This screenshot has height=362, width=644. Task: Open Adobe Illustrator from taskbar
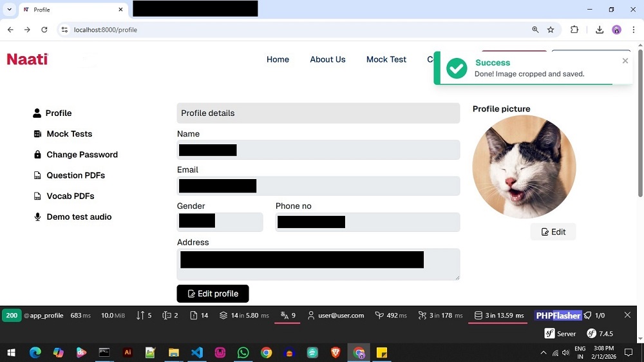click(x=128, y=352)
